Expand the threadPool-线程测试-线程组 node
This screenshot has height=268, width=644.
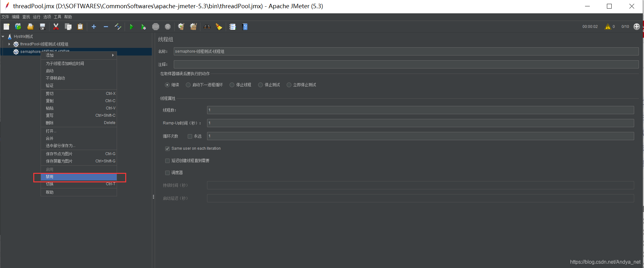pos(9,44)
